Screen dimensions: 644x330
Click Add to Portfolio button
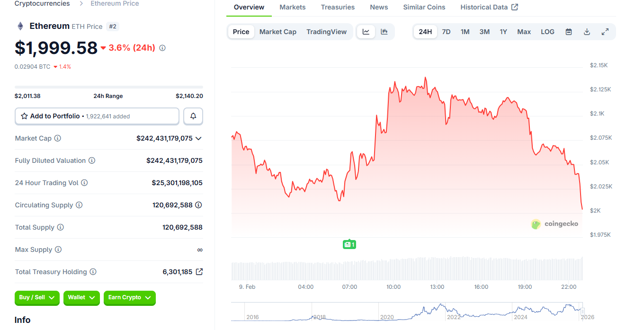point(97,116)
